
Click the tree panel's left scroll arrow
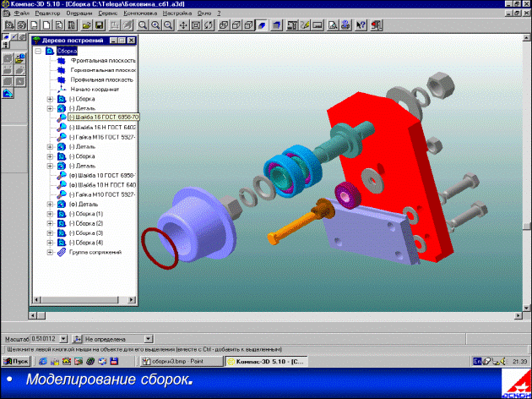click(x=37, y=300)
